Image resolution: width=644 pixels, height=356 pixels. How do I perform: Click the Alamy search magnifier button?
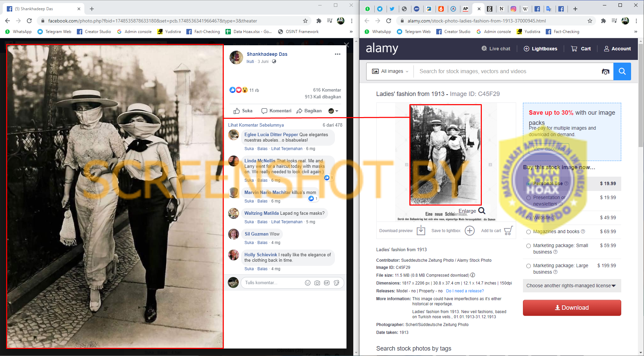click(622, 71)
